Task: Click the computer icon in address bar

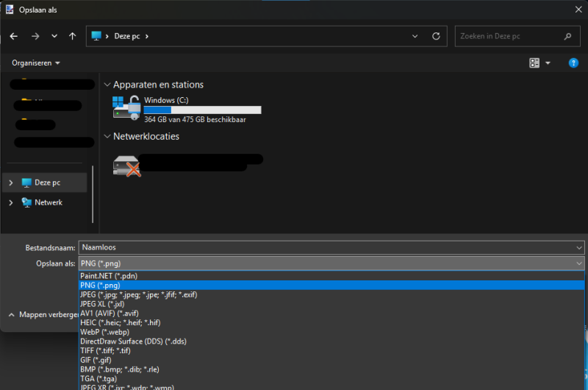Action: 96,35
